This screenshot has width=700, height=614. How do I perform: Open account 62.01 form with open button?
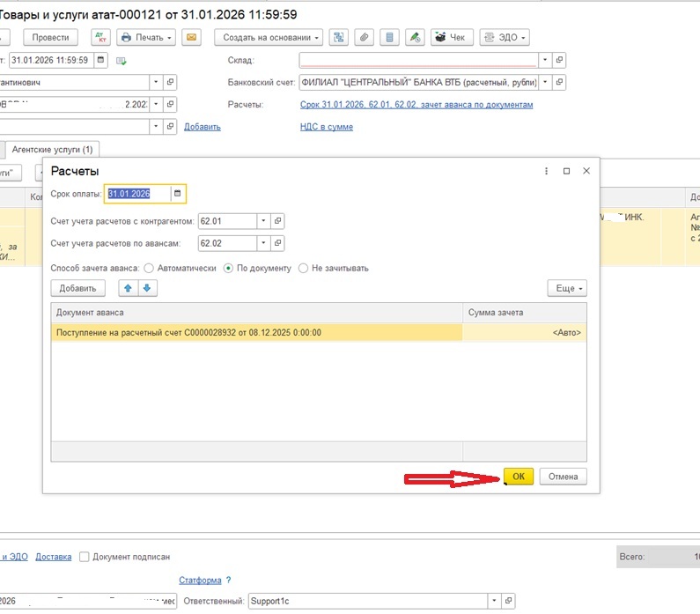point(276,220)
